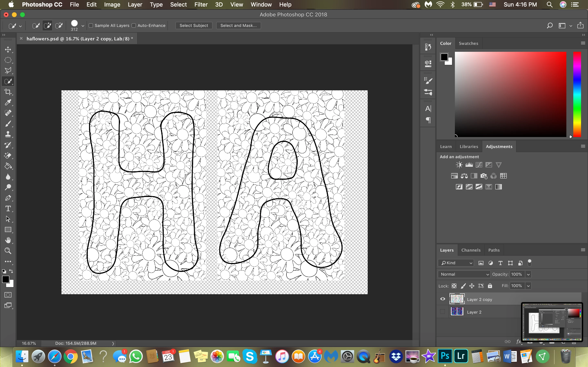Image resolution: width=588 pixels, height=367 pixels.
Task: Click the Select Subject button
Action: [194, 25]
